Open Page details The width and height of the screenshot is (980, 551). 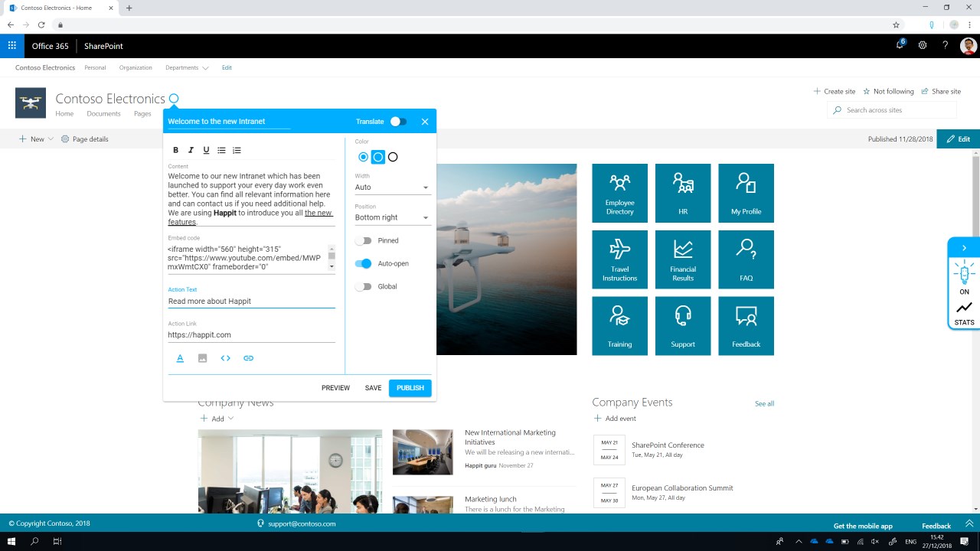85,139
